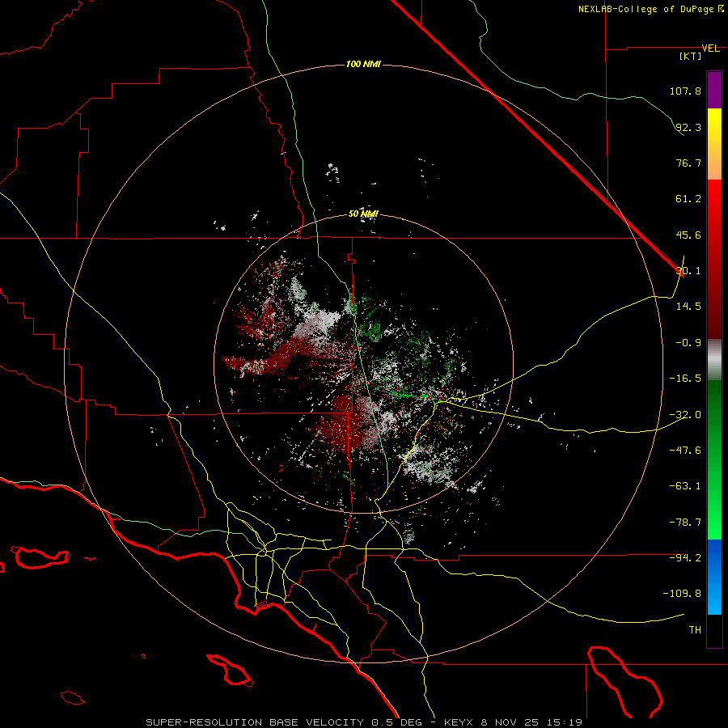Click the gray near-zero segment of the color bar

[714, 360]
